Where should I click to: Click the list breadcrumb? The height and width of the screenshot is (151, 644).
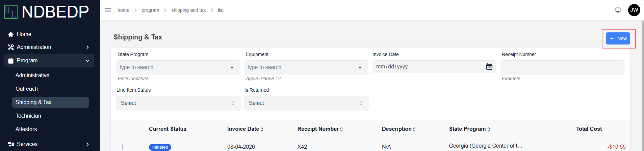click(221, 10)
